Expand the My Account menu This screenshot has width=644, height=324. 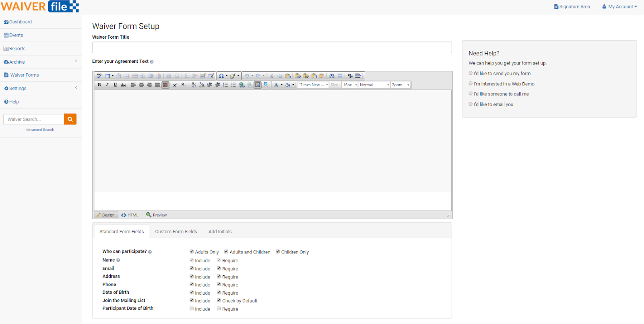pyautogui.click(x=619, y=7)
